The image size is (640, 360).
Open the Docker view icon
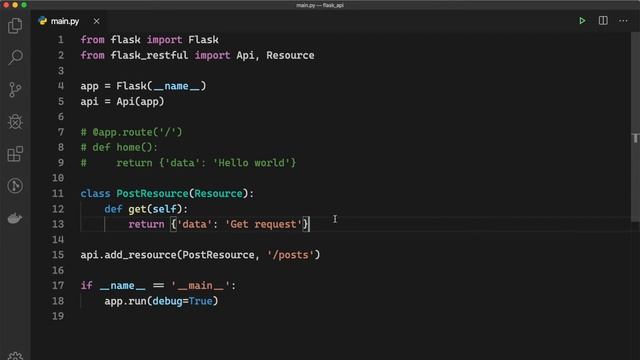15,218
